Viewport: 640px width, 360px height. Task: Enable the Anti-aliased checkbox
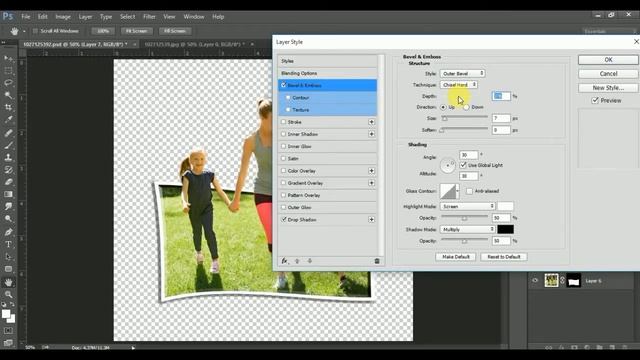(x=469, y=191)
